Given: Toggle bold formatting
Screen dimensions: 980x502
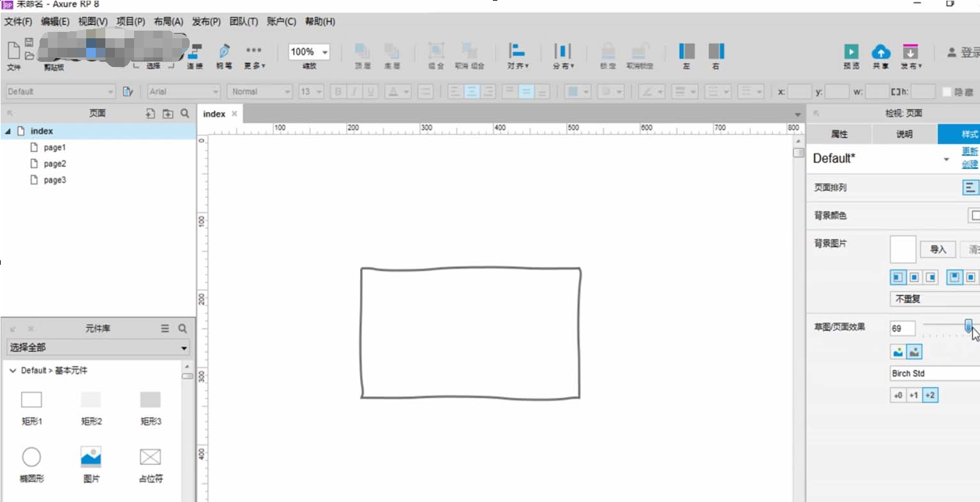Looking at the screenshot, I should pyautogui.click(x=338, y=92).
